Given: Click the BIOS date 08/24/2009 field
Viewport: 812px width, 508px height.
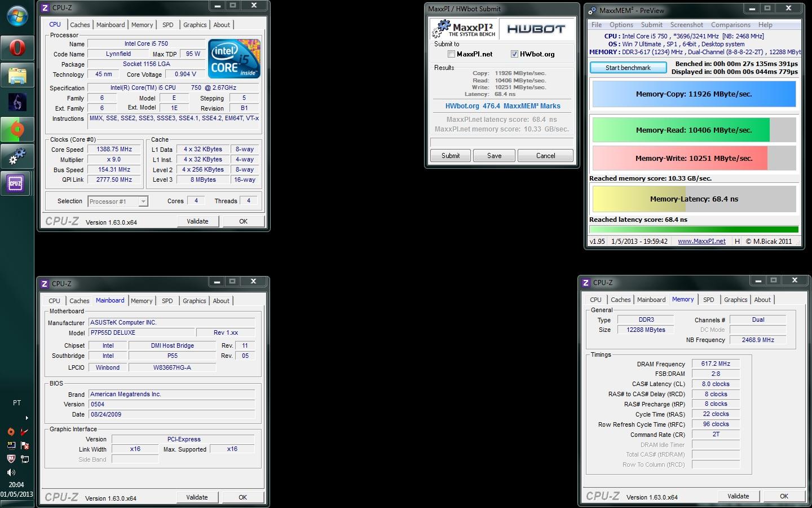Looking at the screenshot, I should pos(171,414).
